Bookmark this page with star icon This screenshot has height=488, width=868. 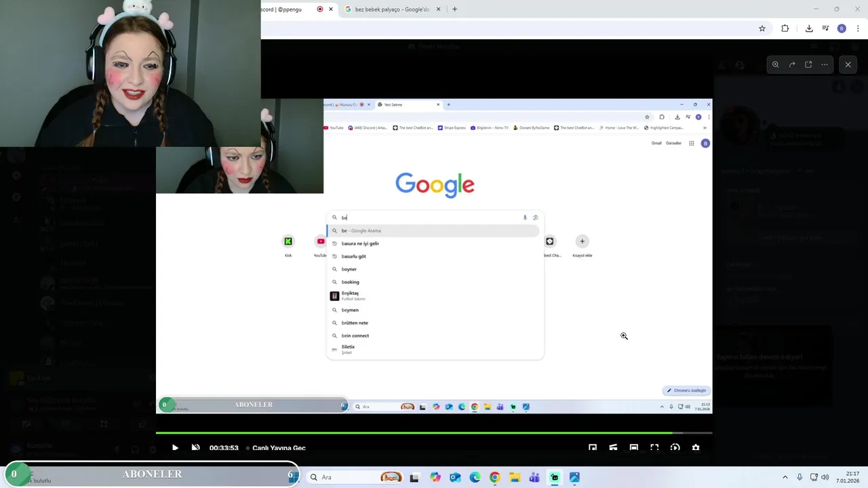tap(762, 28)
